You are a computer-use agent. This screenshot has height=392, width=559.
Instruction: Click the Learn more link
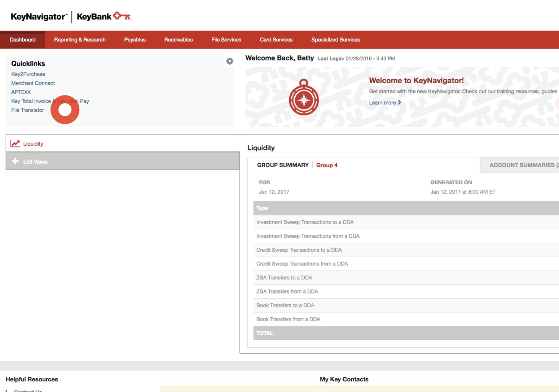tap(383, 102)
